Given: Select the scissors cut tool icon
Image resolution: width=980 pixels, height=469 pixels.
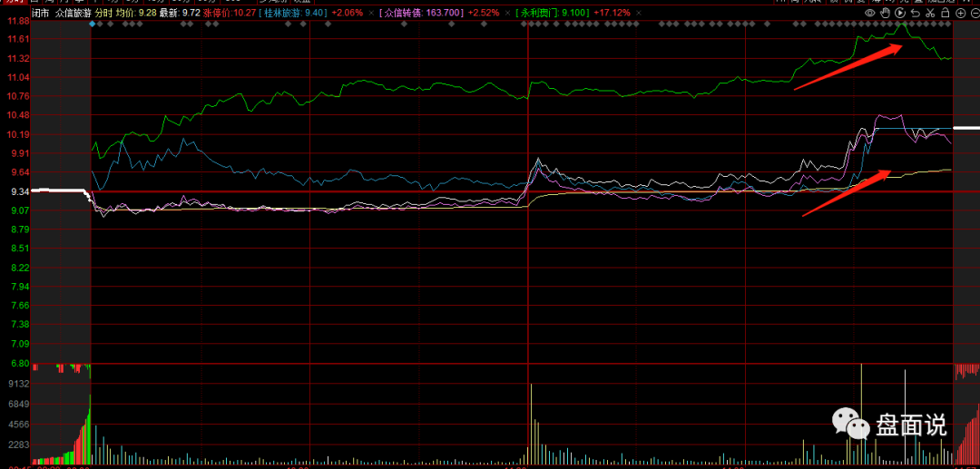Looking at the screenshot, I should 930,13.
